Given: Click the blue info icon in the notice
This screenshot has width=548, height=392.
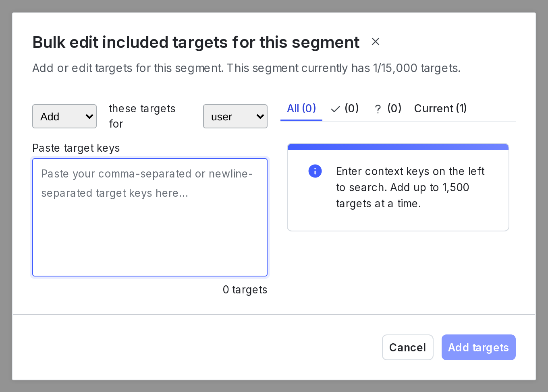Looking at the screenshot, I should [x=315, y=171].
